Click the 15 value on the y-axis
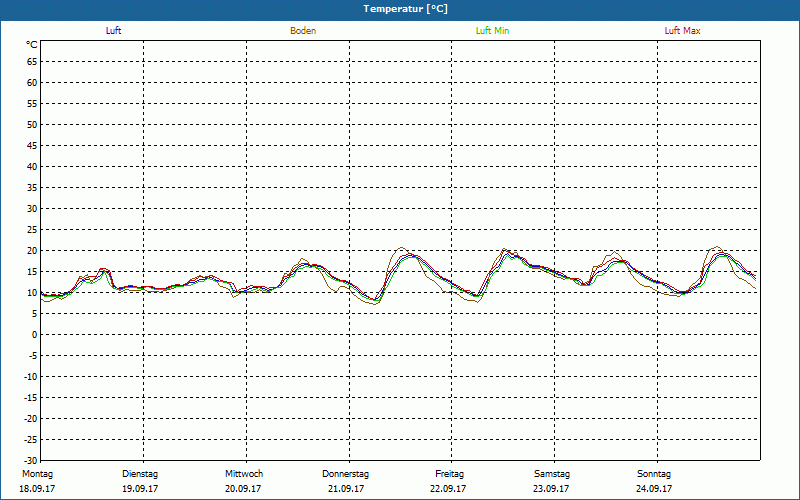 (x=32, y=271)
